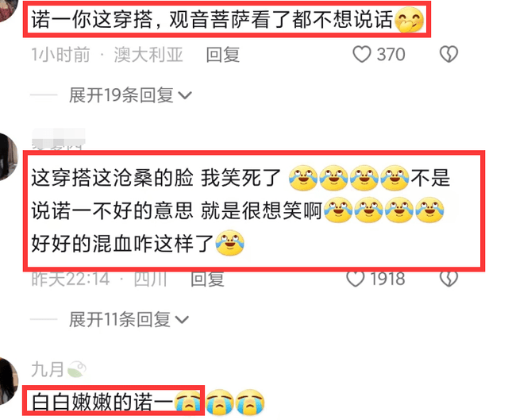Dislike the comment from 四川

(x=448, y=279)
